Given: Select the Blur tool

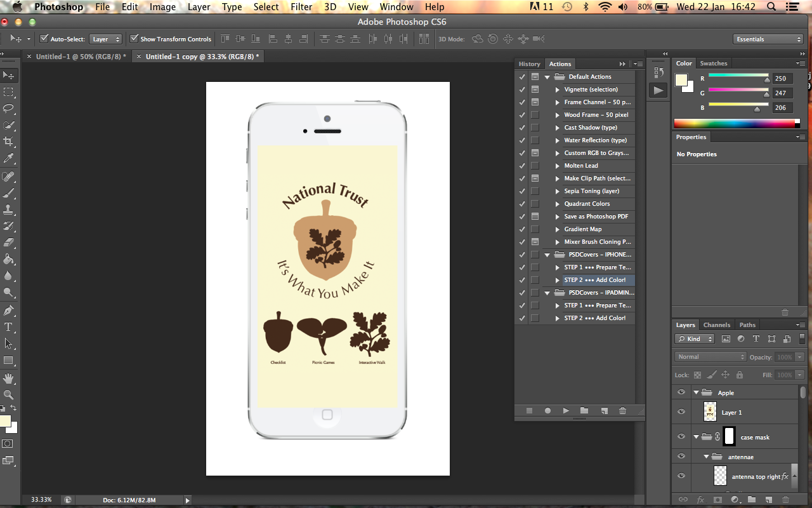Looking at the screenshot, I should click(x=9, y=276).
